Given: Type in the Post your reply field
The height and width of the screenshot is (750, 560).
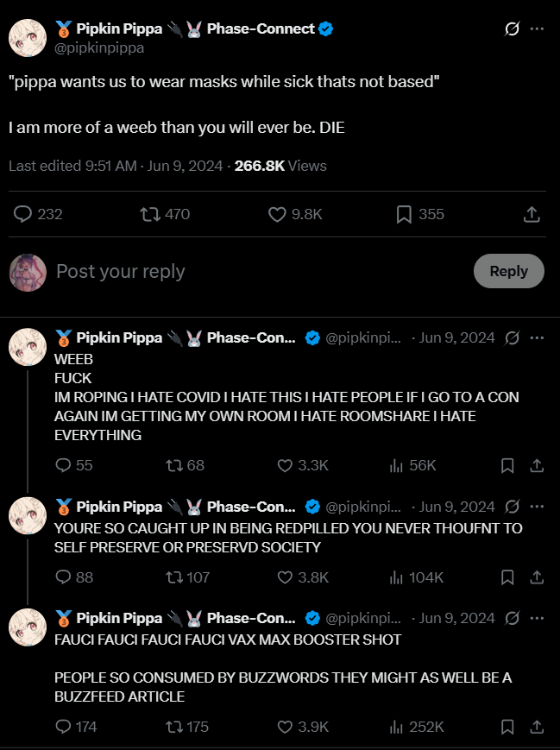Looking at the screenshot, I should tap(259, 271).
